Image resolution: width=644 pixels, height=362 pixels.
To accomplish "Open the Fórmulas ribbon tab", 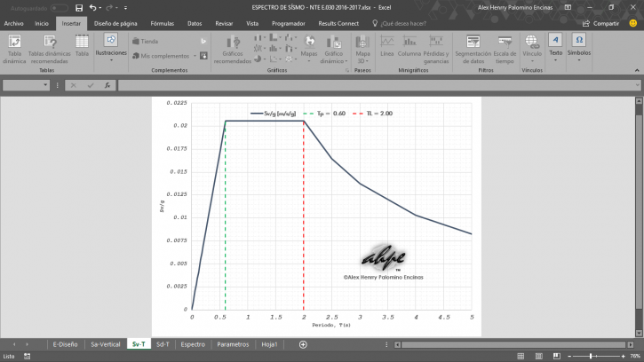I will pos(162,23).
